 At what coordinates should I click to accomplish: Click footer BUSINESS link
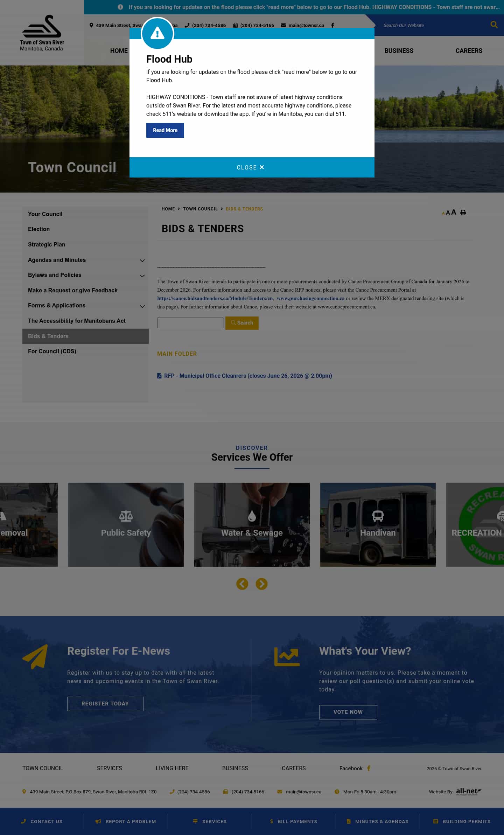235,768
